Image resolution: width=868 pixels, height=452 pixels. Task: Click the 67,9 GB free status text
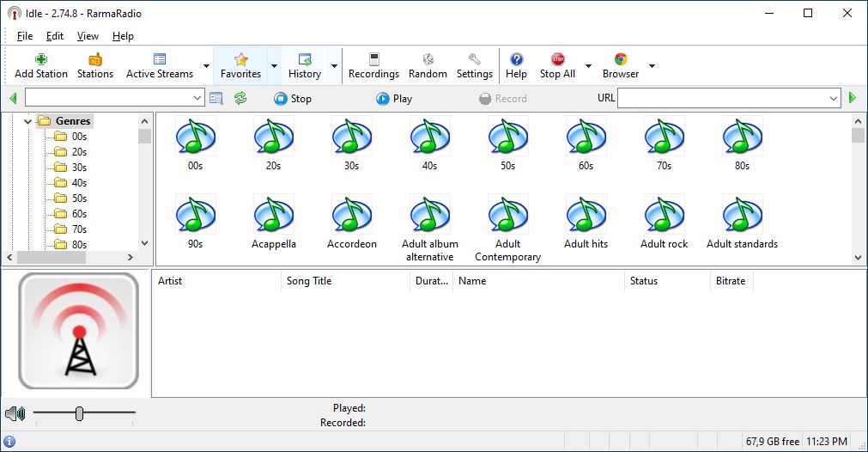(772, 442)
